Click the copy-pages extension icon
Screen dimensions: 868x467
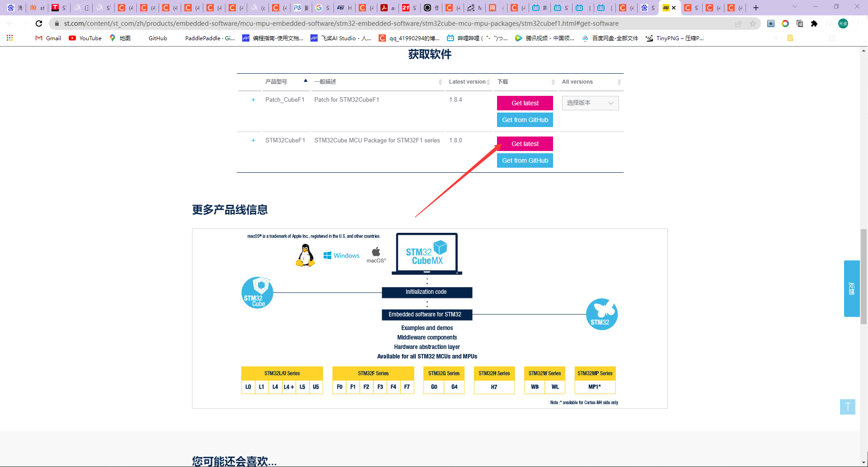[x=800, y=24]
